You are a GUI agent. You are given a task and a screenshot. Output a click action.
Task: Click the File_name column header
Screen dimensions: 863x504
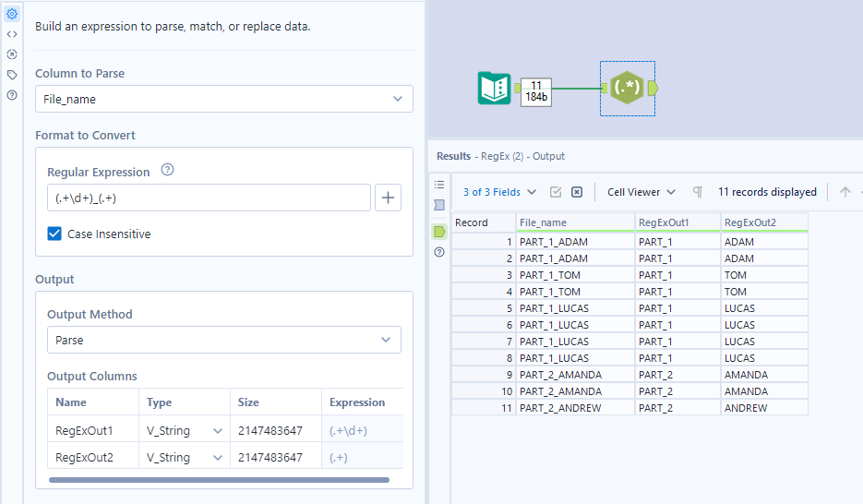tap(574, 222)
